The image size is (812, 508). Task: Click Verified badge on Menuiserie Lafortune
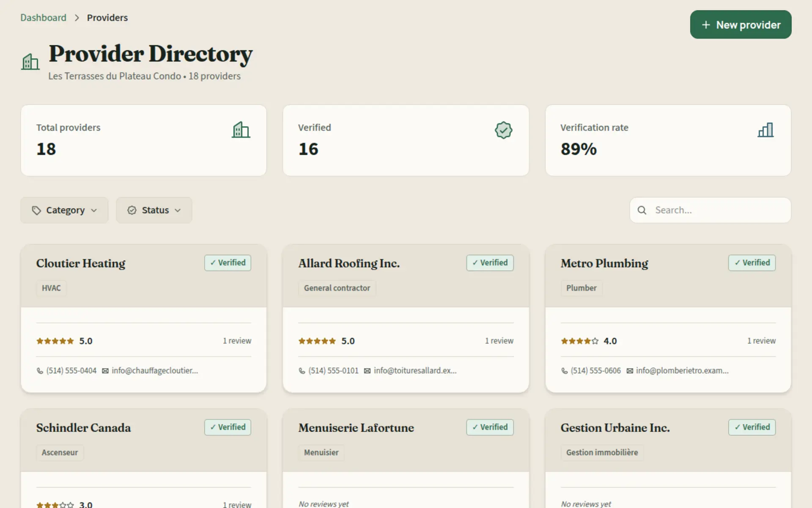click(x=490, y=427)
